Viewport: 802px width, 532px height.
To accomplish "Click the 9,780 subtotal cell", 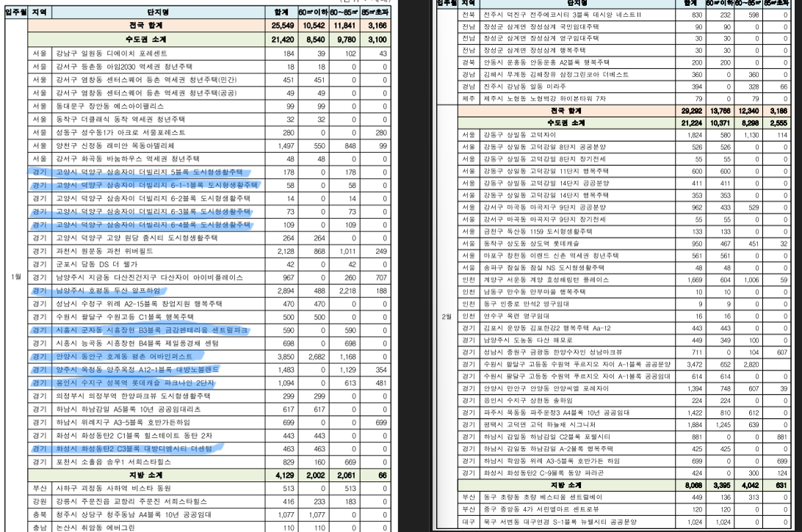I will tap(346, 40).
